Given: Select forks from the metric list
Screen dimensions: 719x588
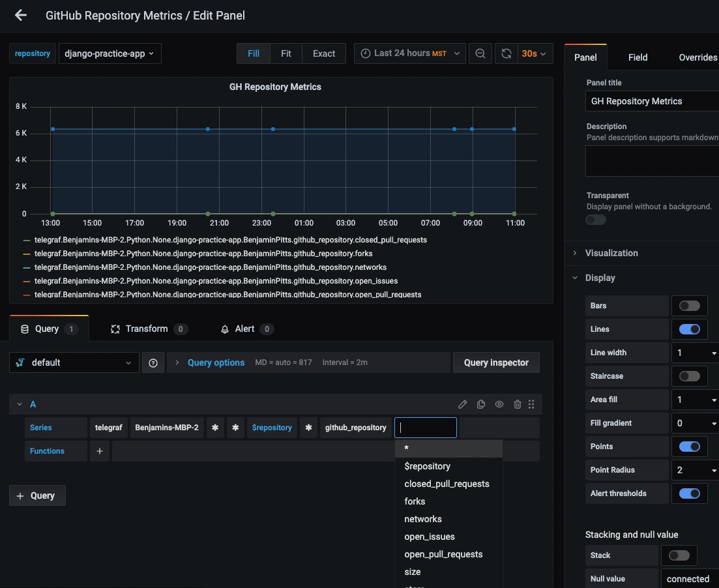Looking at the screenshot, I should pyautogui.click(x=448, y=502).
